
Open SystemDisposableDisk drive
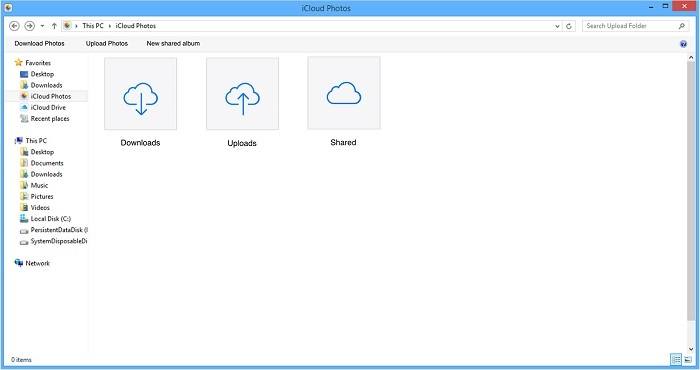(x=59, y=241)
